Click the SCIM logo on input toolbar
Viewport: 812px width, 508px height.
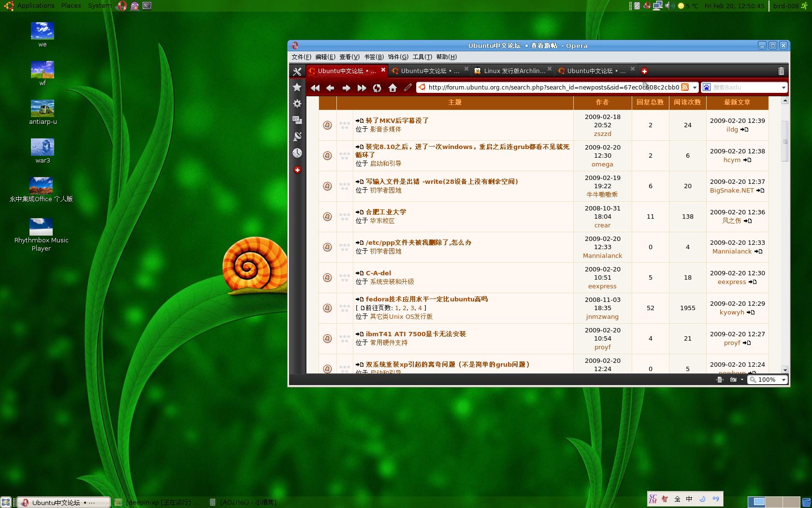pyautogui.click(x=653, y=499)
